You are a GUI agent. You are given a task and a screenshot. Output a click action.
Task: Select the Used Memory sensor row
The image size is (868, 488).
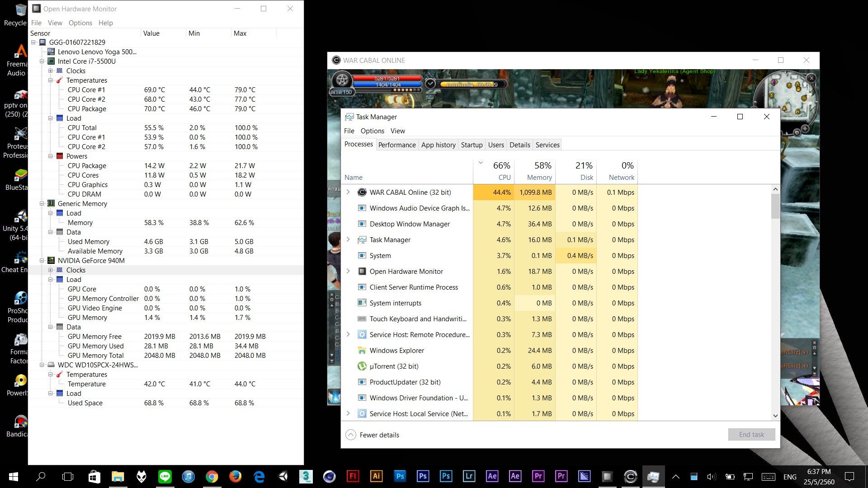point(165,242)
